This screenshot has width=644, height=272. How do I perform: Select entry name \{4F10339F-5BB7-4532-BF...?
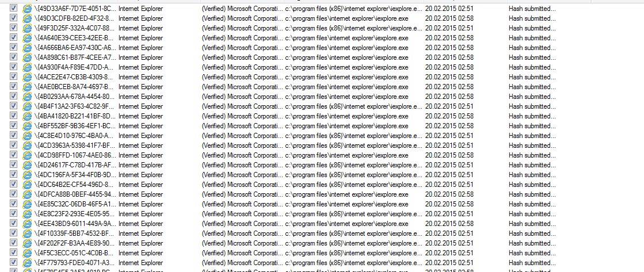pyautogui.click(x=75, y=234)
